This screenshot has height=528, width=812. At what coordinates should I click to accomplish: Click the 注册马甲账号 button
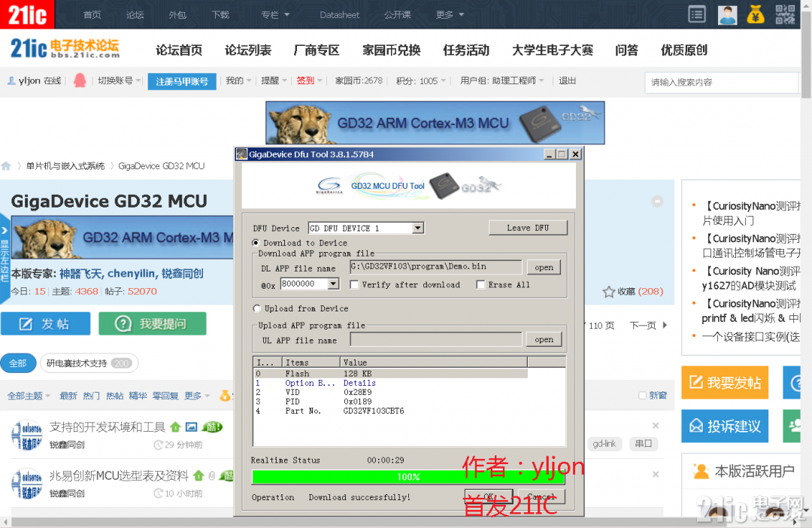[182, 81]
